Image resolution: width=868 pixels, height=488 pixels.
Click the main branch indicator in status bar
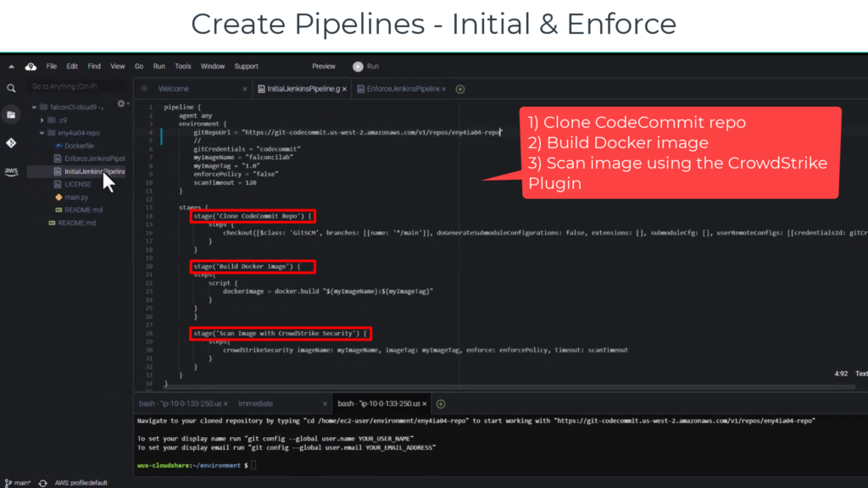tap(18, 483)
